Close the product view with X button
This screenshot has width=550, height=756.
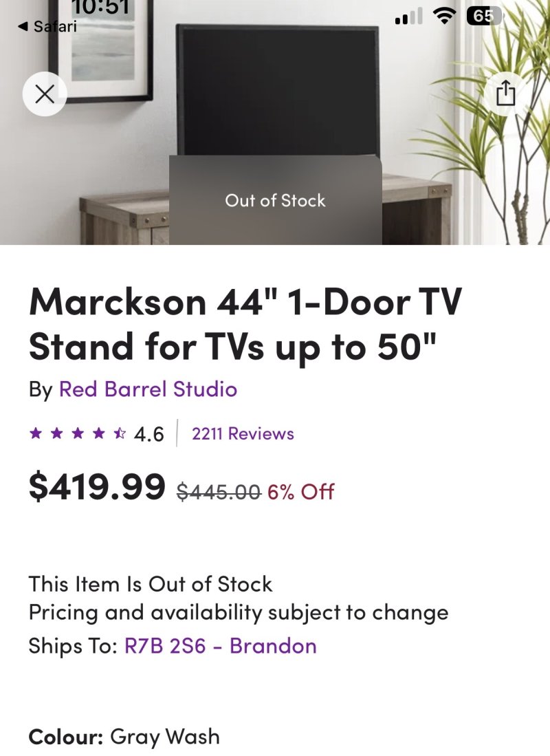click(x=45, y=94)
